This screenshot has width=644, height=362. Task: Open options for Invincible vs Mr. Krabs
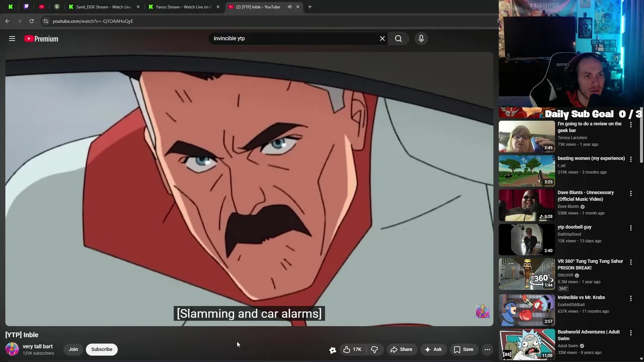click(x=631, y=298)
